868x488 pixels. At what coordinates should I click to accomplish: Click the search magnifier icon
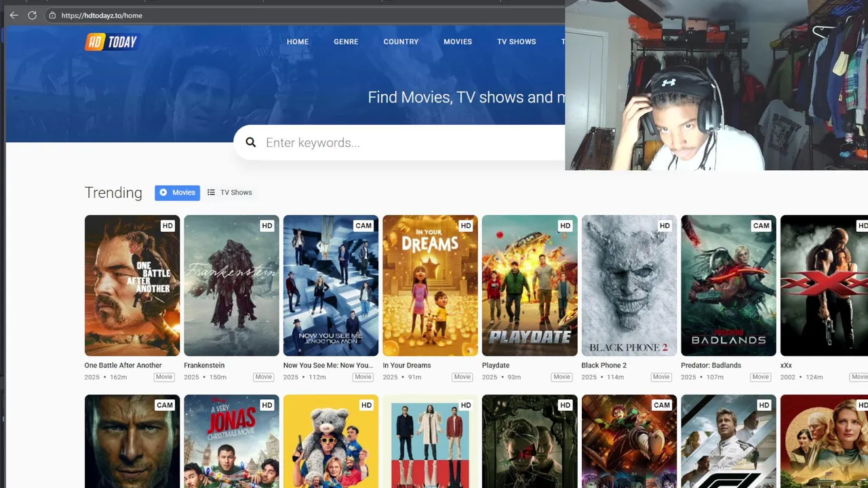click(x=251, y=142)
